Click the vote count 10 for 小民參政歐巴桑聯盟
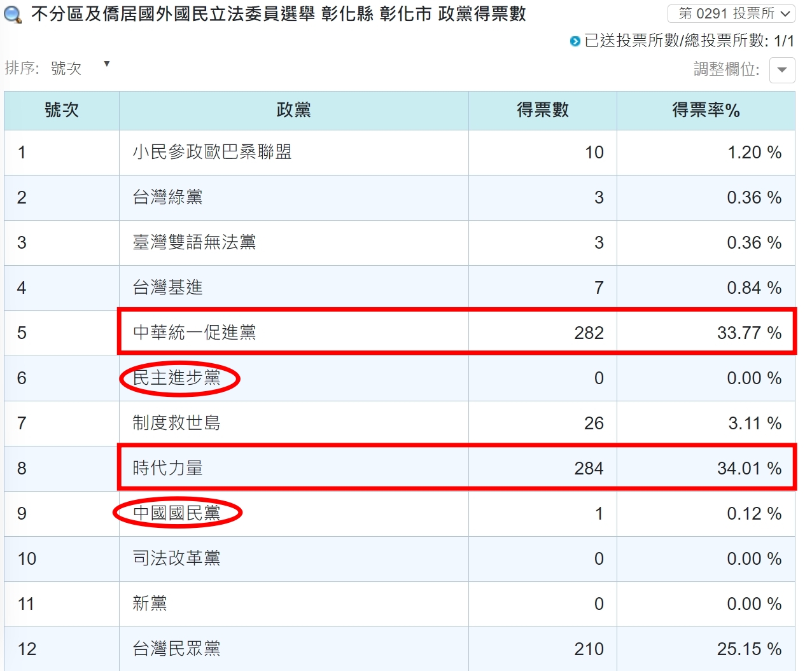This screenshot has width=812, height=671. (594, 152)
